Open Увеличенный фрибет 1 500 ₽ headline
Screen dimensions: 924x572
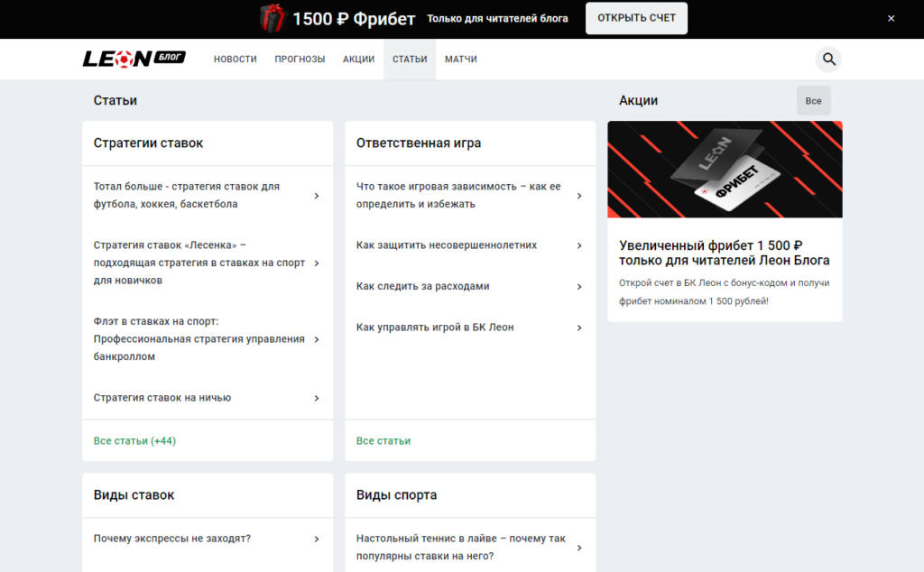(x=725, y=253)
